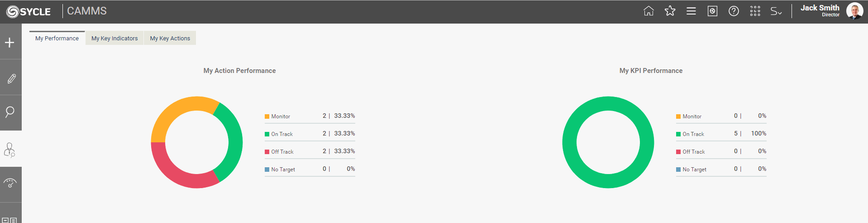Open the dashboard gauge sidebar icon
868x223 pixels.
10,184
